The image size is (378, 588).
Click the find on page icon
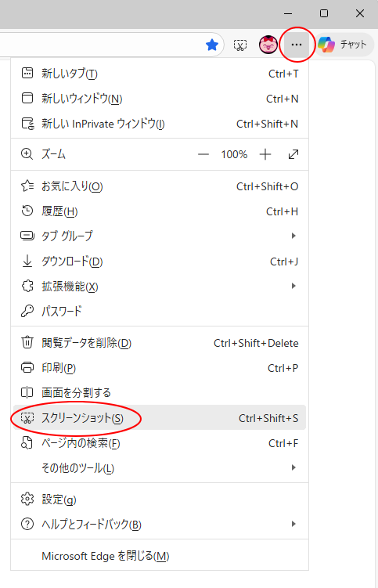pyautogui.click(x=27, y=443)
